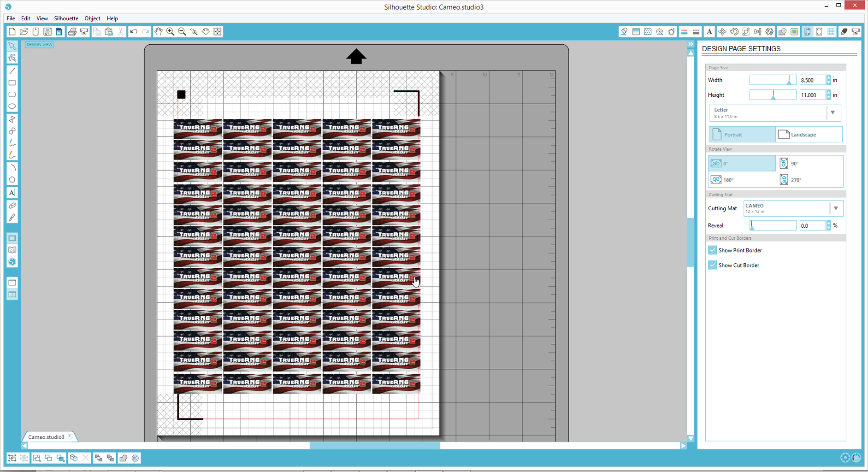Choose the Draw a Polygon tool

(x=12, y=119)
